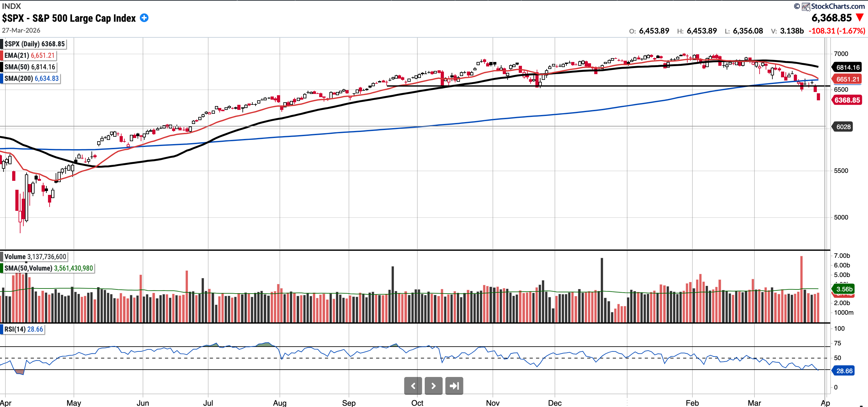This screenshot has width=868, height=407.
Task: Click the $SPX - S&P 500 Large Cap Index title
Action: pos(69,18)
